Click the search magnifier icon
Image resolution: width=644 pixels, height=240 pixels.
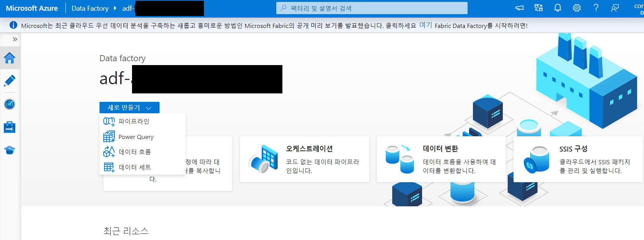pyautogui.click(x=284, y=8)
